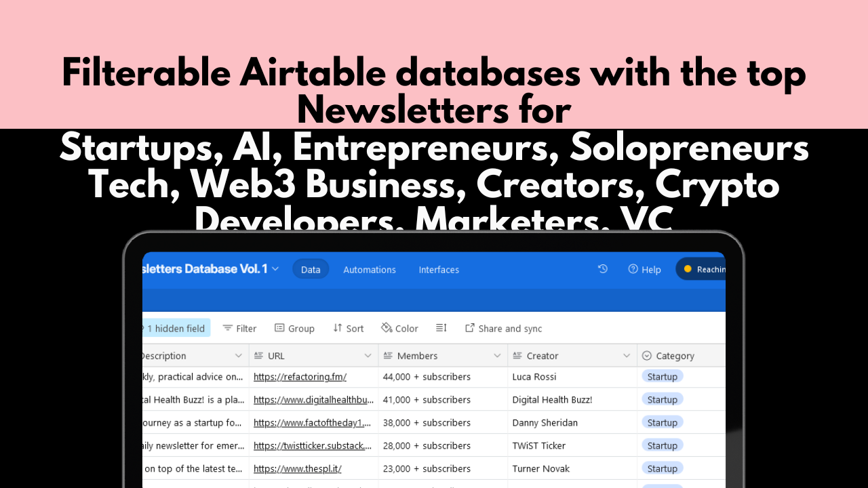Select description cell 'ily newsletter for emer...'
Viewport: 868px width, 488px height.
point(195,446)
